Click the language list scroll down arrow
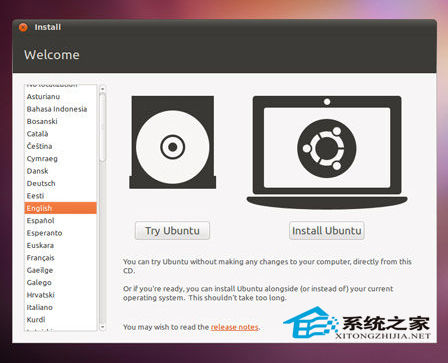 click(102, 327)
